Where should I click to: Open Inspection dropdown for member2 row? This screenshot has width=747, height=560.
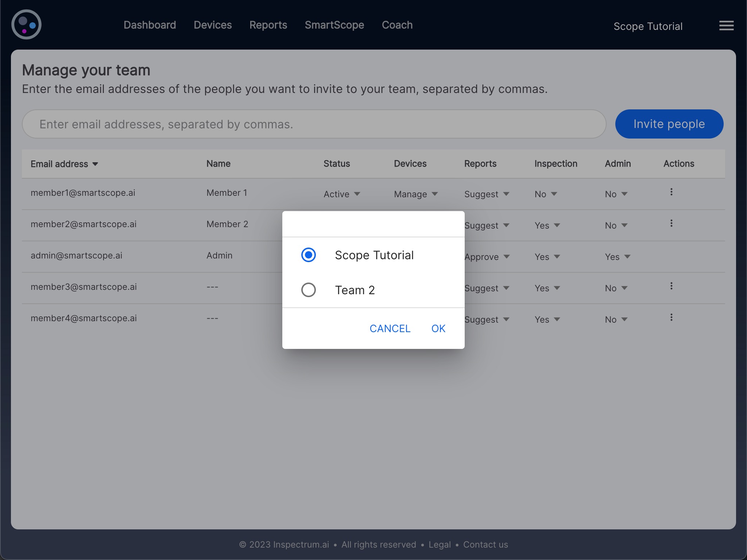coord(547,225)
